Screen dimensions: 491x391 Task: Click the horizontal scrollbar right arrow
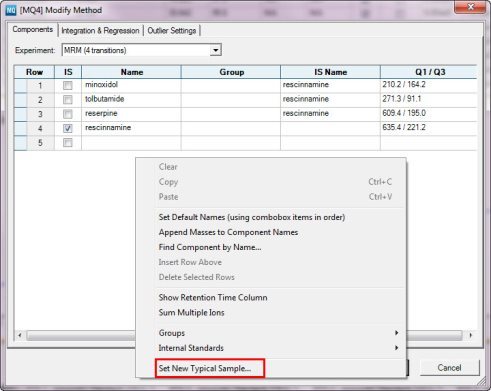tap(470, 335)
